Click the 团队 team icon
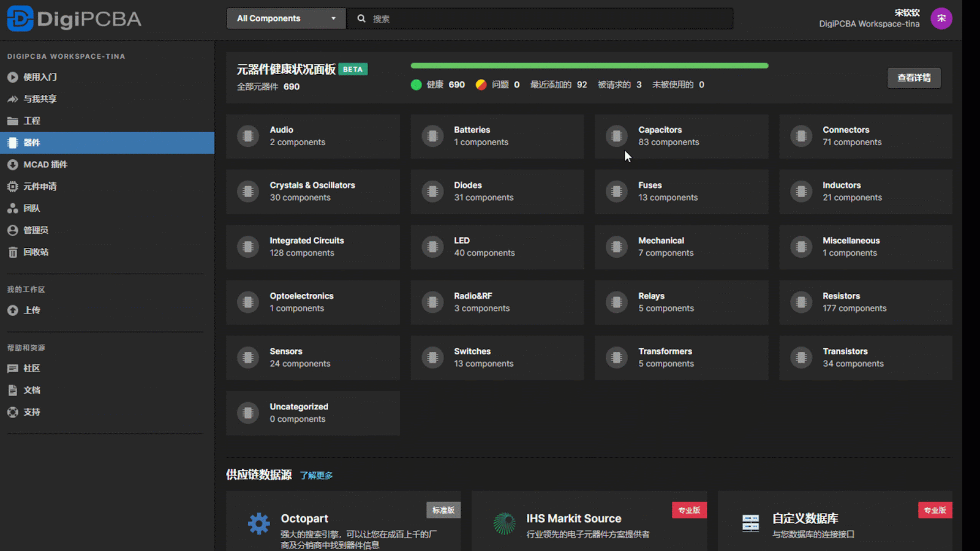This screenshot has width=980, height=551. click(12, 209)
